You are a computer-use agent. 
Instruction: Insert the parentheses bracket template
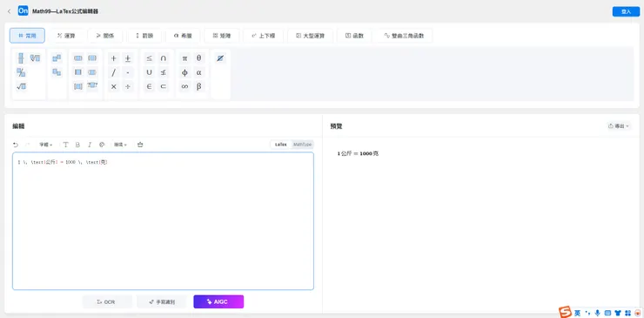point(78,58)
